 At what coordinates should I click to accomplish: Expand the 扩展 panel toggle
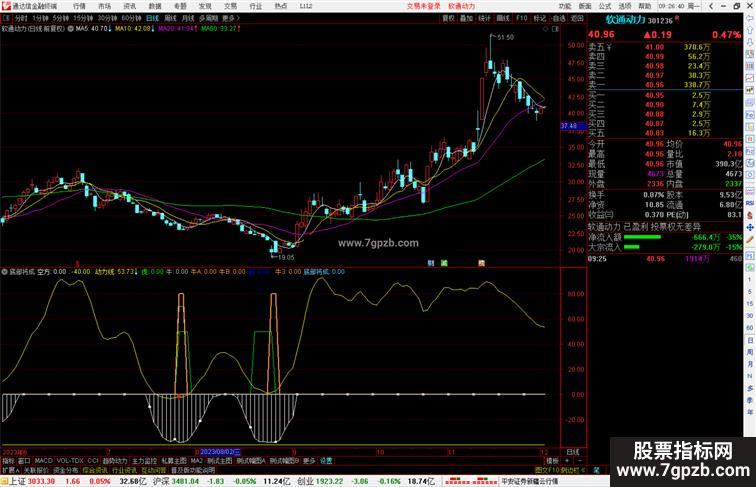click(10, 470)
